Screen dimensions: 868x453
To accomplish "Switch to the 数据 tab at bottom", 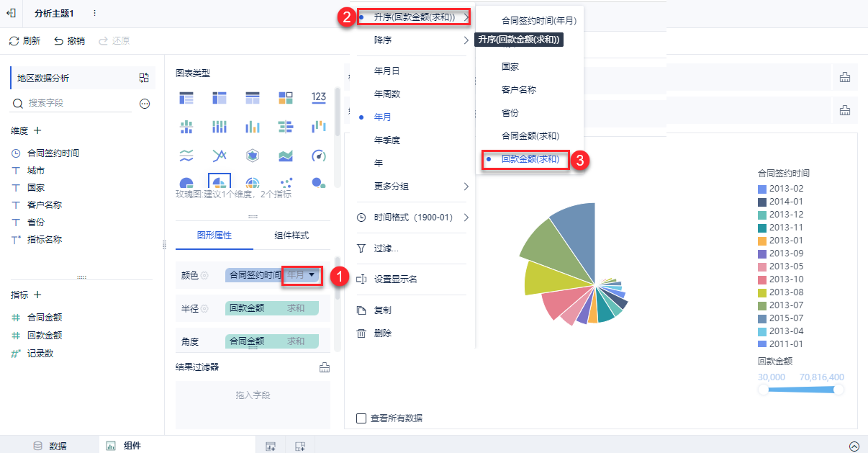I will pos(50,446).
